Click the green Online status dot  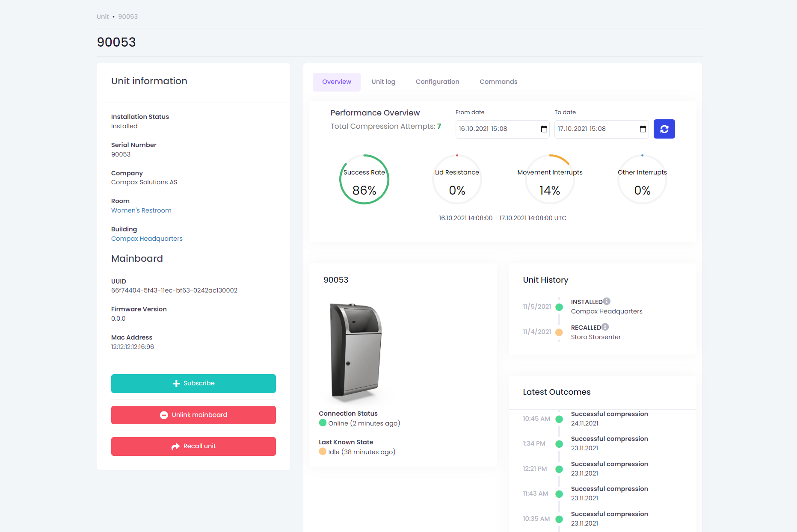(x=323, y=423)
